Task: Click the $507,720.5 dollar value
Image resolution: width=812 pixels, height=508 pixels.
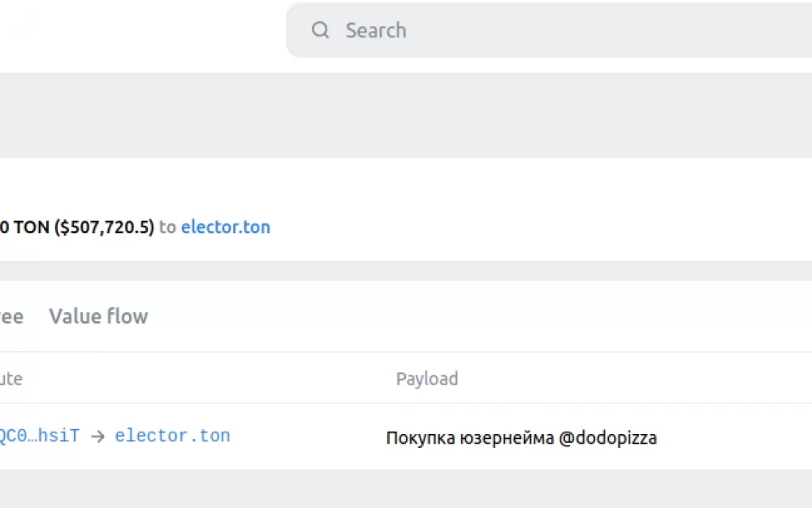Action: click(x=104, y=227)
